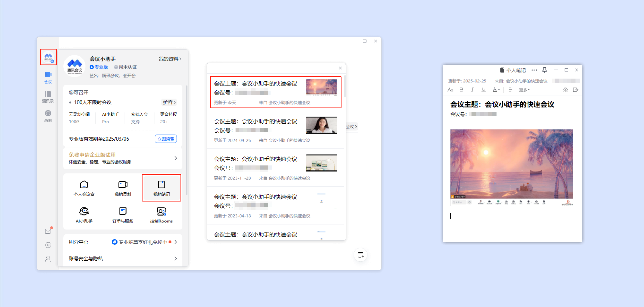Open 控制Rooms control
The width and height of the screenshot is (644, 307).
[162, 215]
